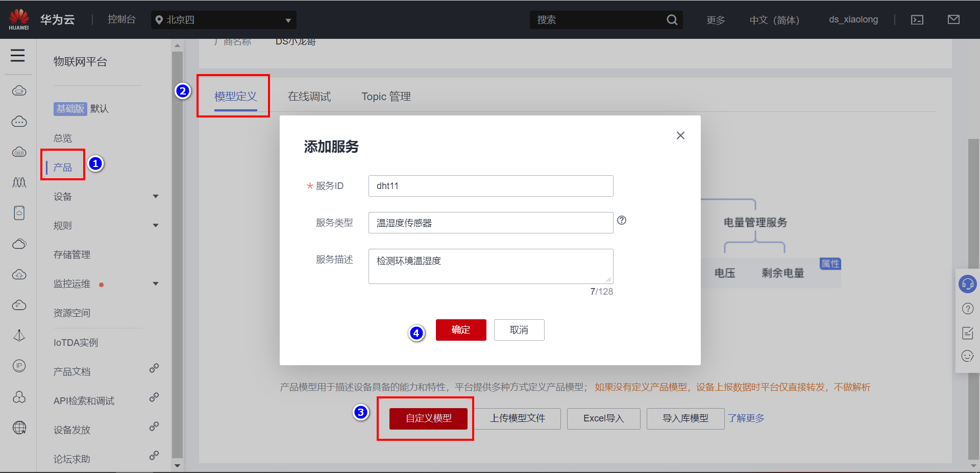
Task: Open the 中文 (简体) language menu
Action: point(774,20)
